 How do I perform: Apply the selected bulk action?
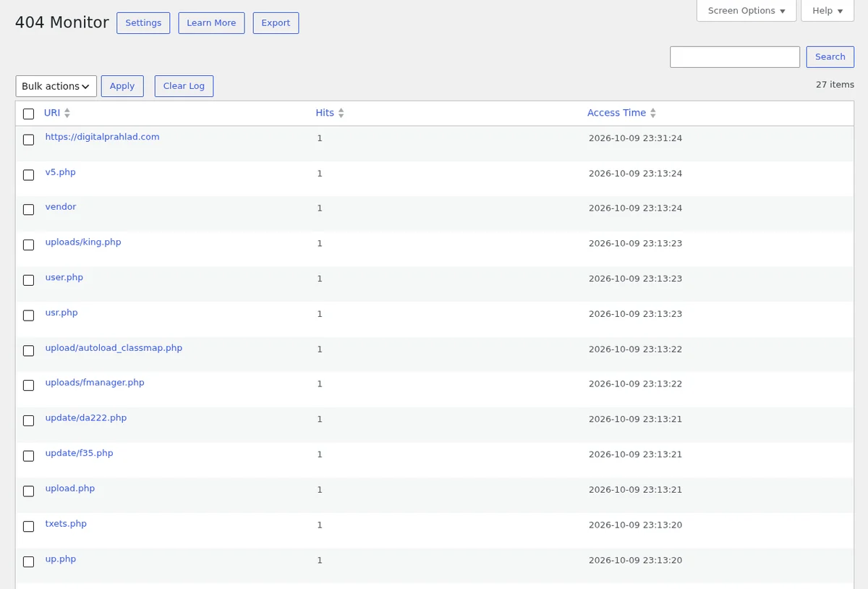click(x=122, y=86)
